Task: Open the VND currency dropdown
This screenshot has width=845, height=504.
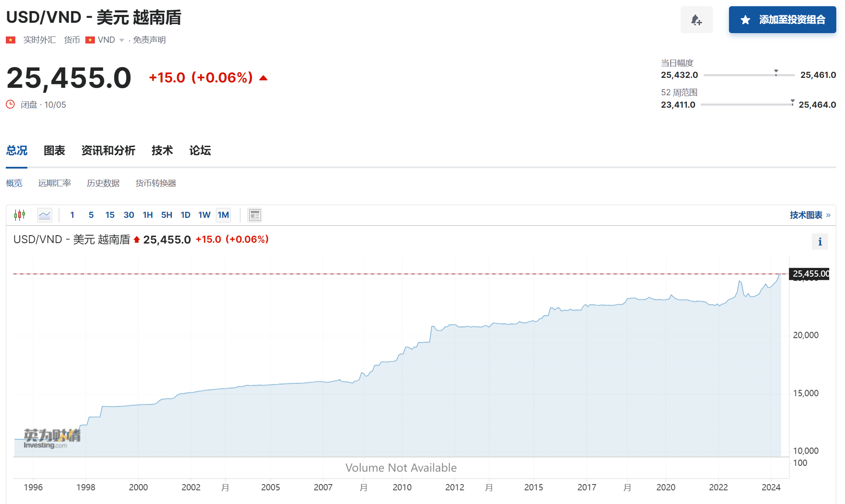Action: coord(122,40)
